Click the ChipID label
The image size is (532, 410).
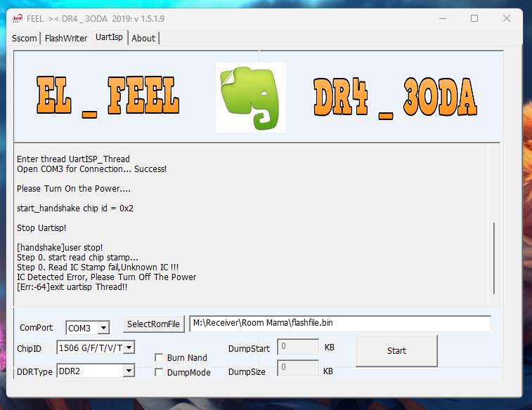pos(29,349)
